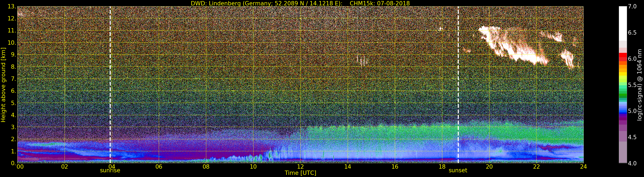Click the "24" time axis tick label
The image size is (644, 177).
click(583, 167)
